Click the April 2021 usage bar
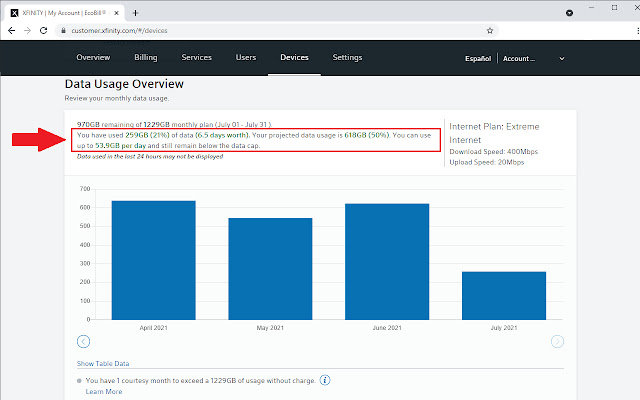 pos(153,260)
